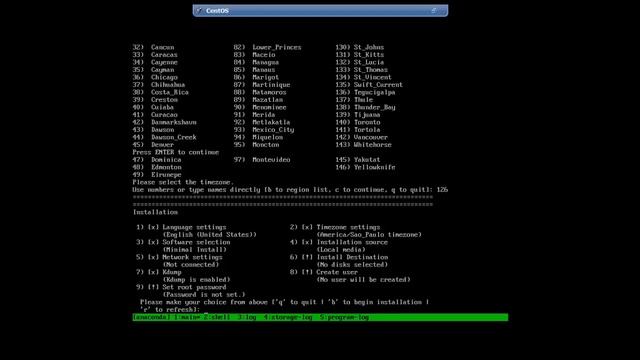
Task: Click timezone entry 133) St_Thomas
Action: (x=362, y=70)
